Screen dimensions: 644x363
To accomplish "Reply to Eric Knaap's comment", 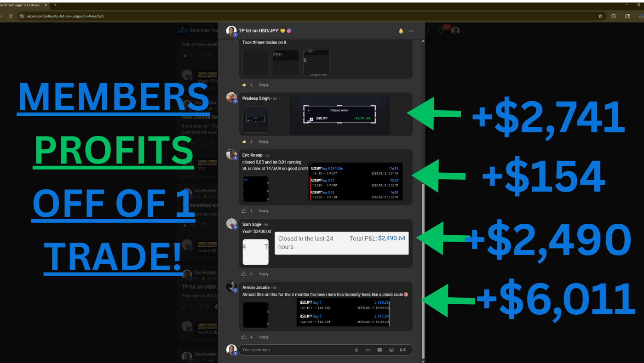I will pyautogui.click(x=264, y=211).
